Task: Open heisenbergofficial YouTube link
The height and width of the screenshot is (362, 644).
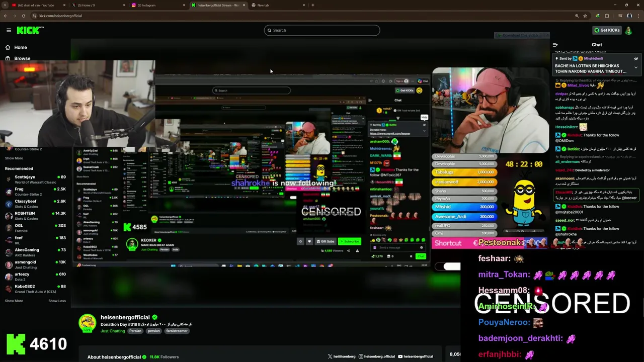Action: [416, 356]
